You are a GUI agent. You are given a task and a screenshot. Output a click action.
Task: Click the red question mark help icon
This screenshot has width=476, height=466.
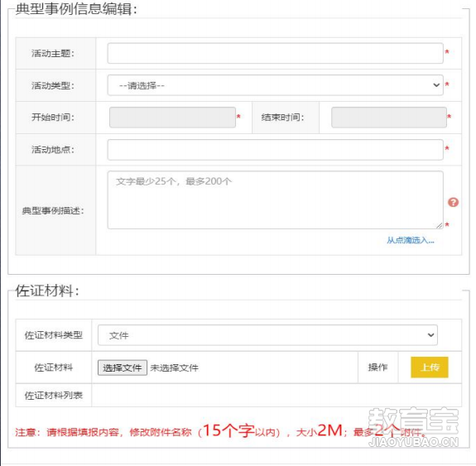click(453, 202)
